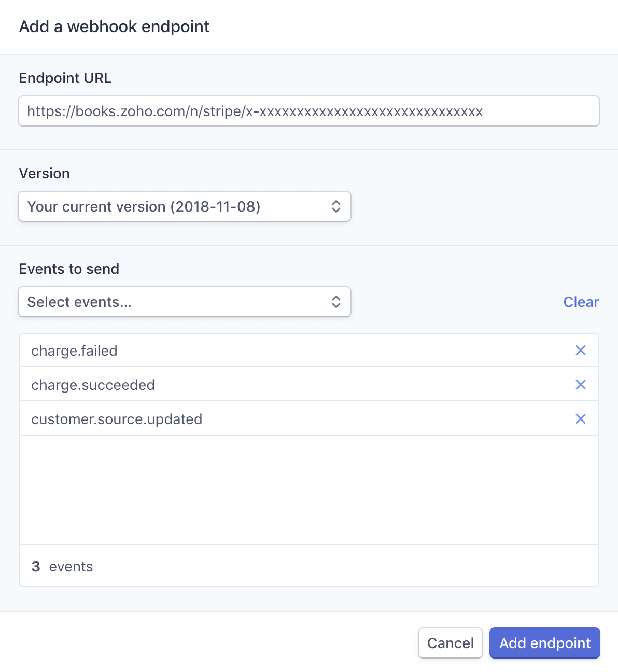
Task: Click the X icon beside charge.failed
Action: click(x=580, y=350)
